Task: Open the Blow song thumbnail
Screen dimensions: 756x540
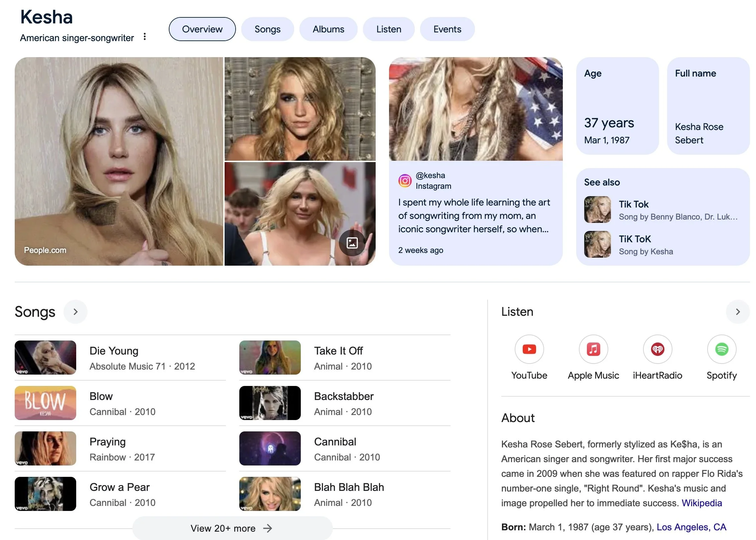Action: pos(45,403)
